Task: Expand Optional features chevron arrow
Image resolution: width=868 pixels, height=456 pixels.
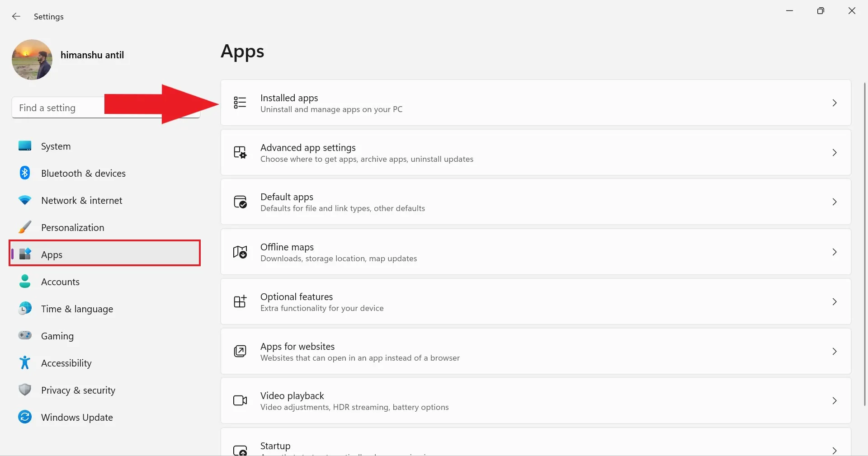Action: tap(835, 301)
